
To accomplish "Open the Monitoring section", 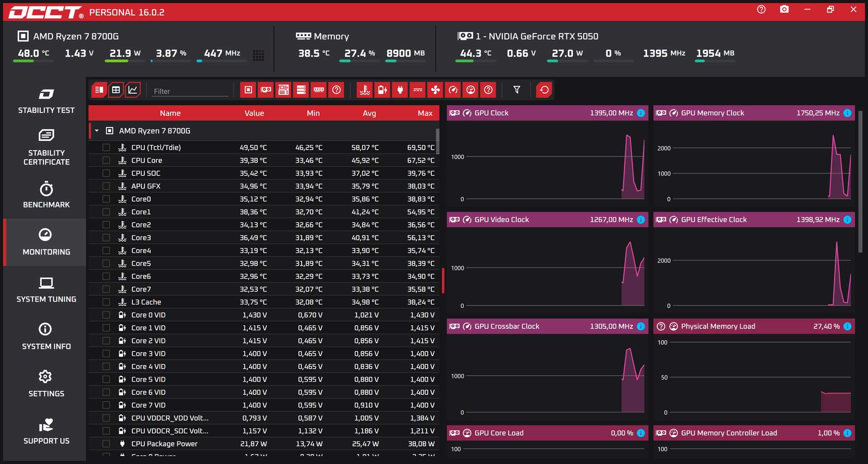I will [x=46, y=242].
